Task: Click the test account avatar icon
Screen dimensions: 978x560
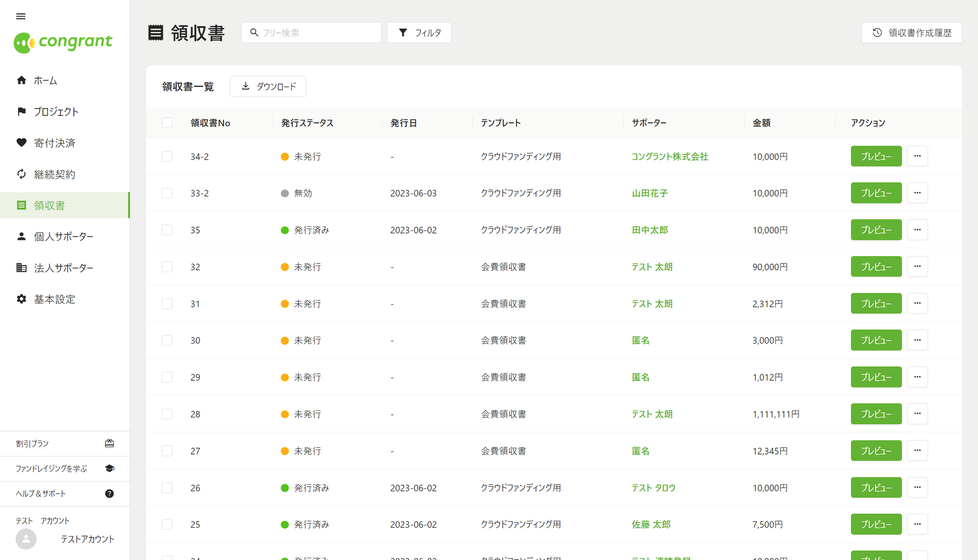Action: (x=26, y=539)
